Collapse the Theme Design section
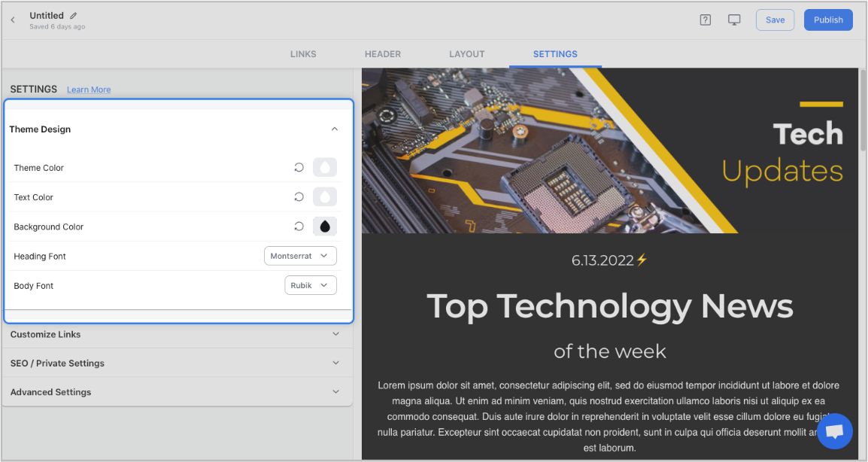 click(335, 129)
